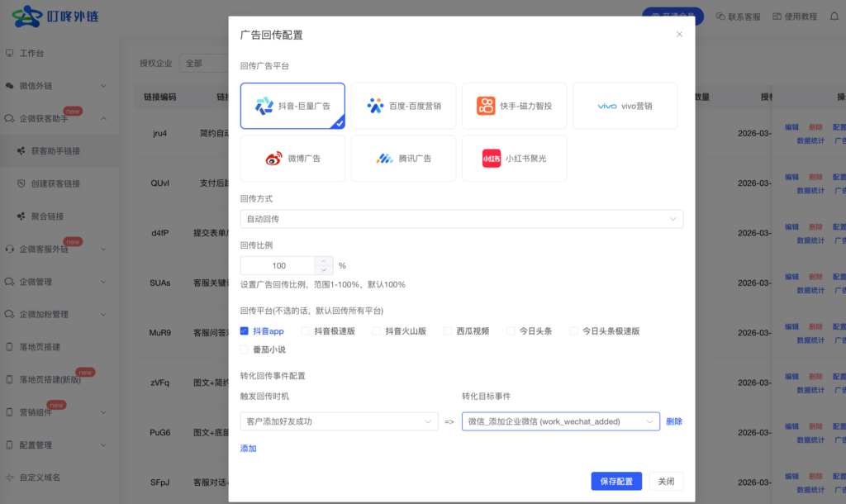Image resolution: width=846 pixels, height=504 pixels.
Task: Go to 工作台 in the sidebar
Action: coord(31,53)
